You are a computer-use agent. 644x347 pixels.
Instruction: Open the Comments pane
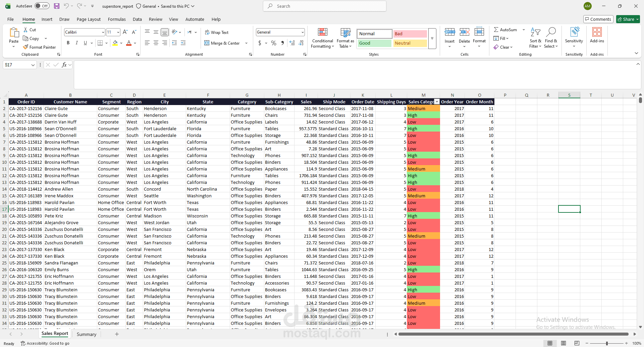pos(598,19)
